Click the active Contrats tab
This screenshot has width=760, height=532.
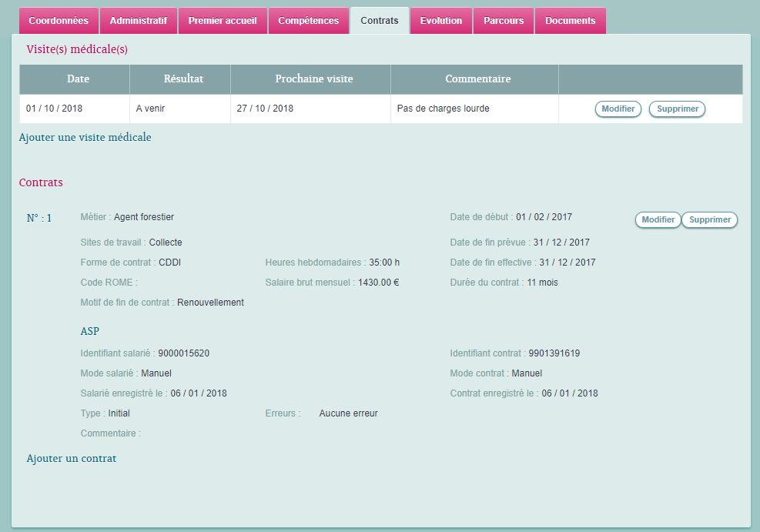tap(380, 21)
